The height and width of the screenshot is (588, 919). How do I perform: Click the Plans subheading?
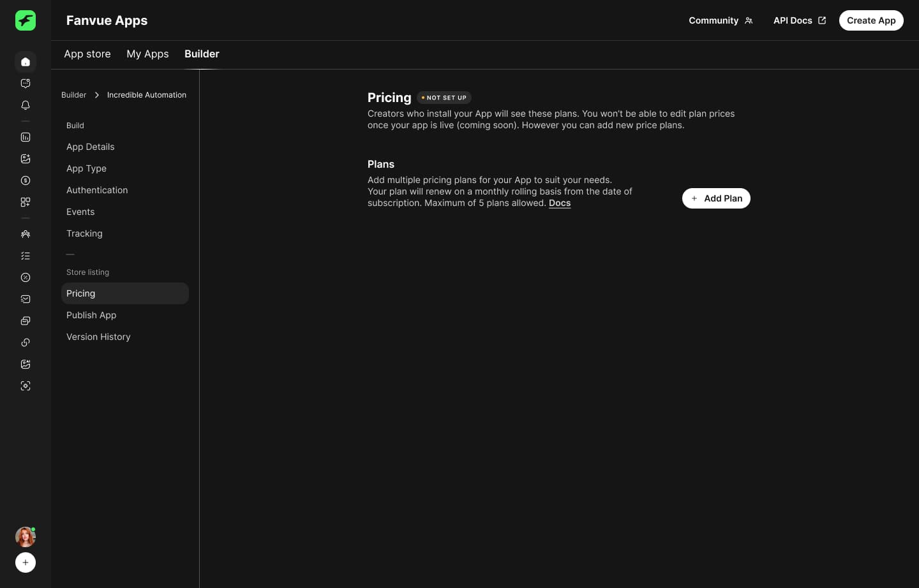(x=381, y=164)
